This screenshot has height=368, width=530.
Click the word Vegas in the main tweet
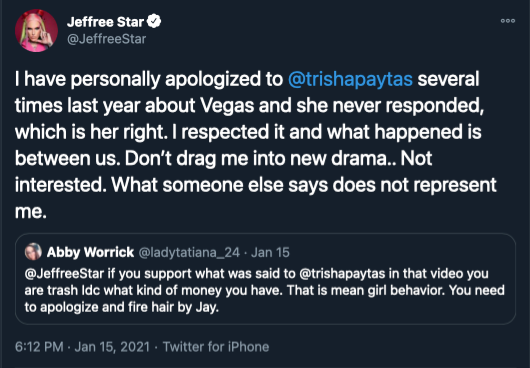[227, 106]
